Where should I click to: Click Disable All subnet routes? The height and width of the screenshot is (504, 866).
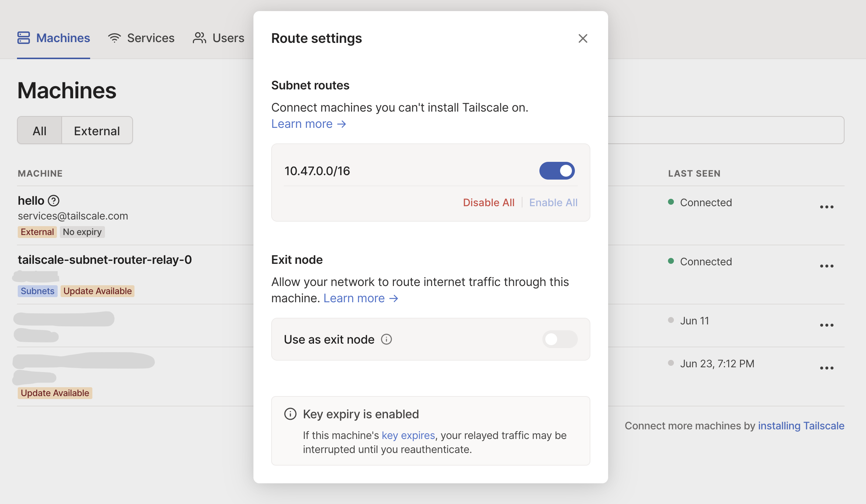point(488,202)
